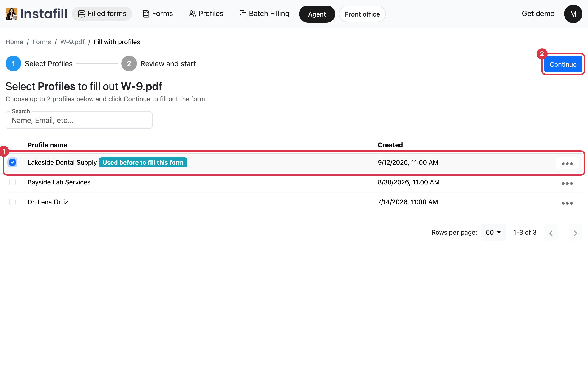Go to next page of profiles
Viewport: 588px width, 368px height.
coord(575,233)
